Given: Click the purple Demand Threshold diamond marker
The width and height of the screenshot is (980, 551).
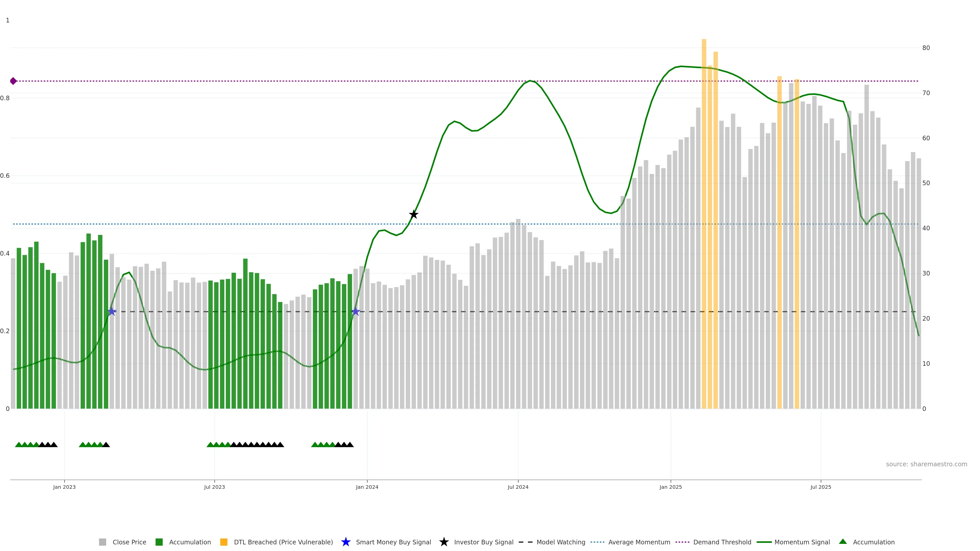Looking at the screenshot, I should click(x=13, y=81).
